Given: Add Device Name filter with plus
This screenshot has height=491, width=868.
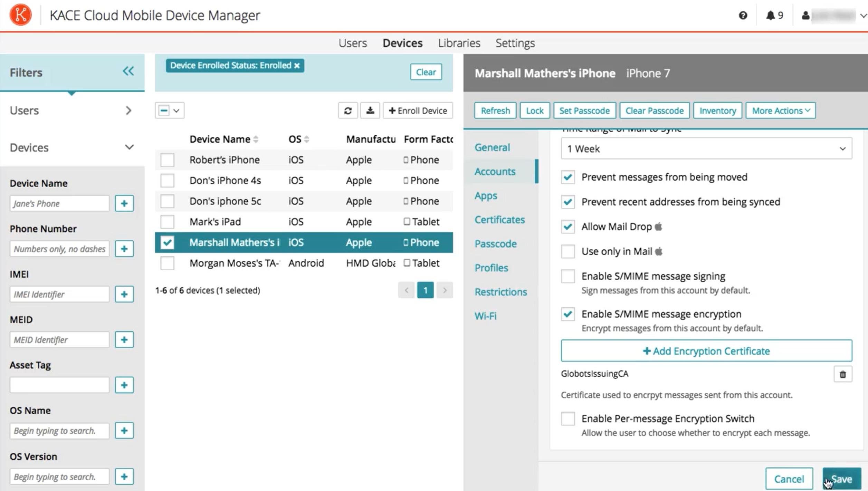Looking at the screenshot, I should pyautogui.click(x=124, y=203).
